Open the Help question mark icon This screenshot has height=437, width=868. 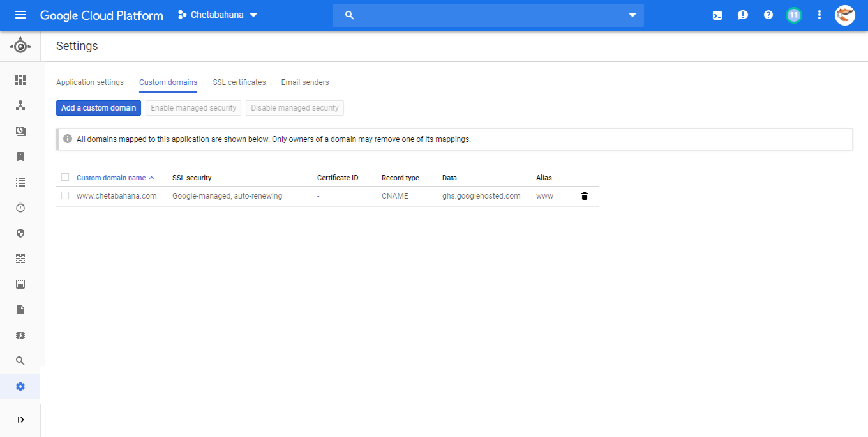(x=768, y=15)
